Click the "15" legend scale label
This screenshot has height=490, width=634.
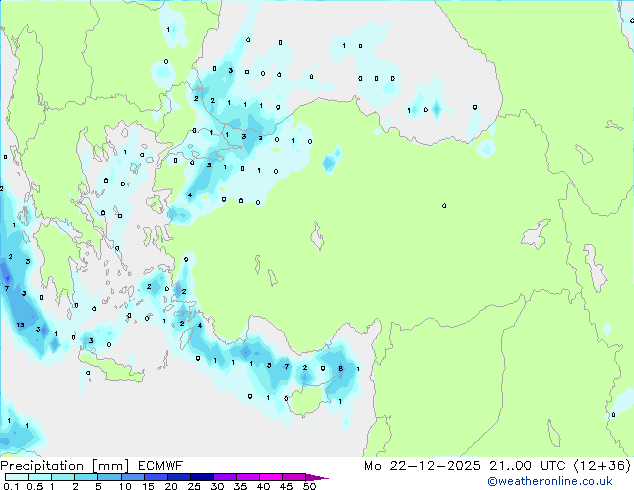(148, 486)
